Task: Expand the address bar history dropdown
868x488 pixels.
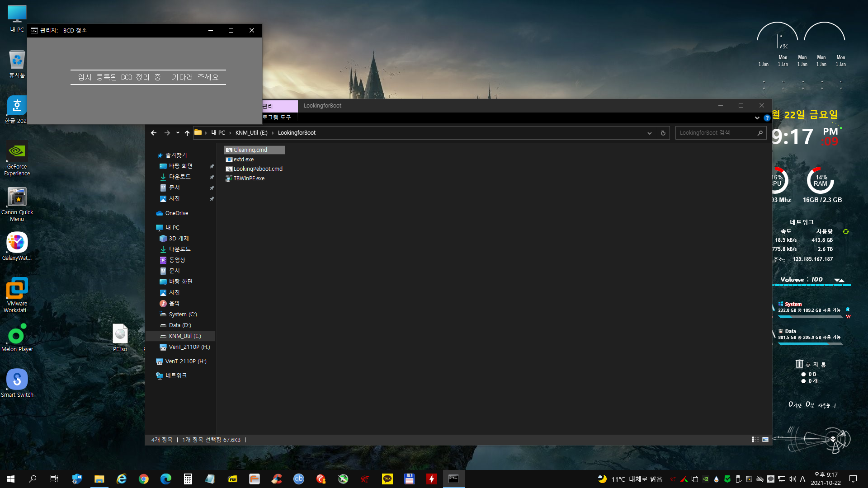Action: pos(650,133)
